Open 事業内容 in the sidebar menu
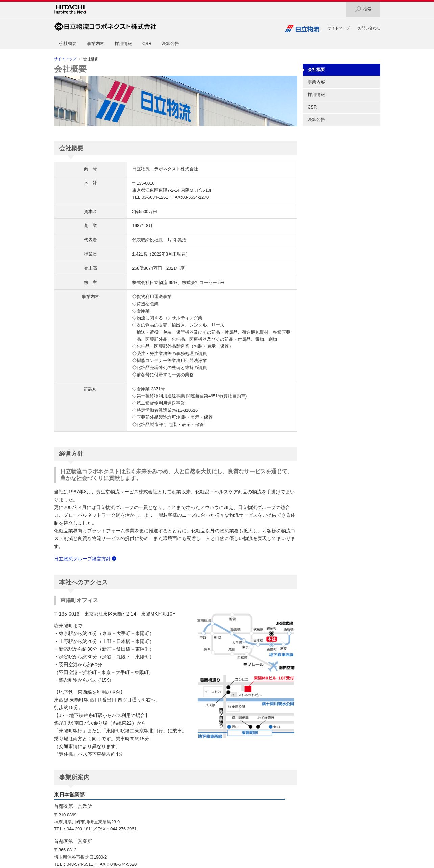434x868 pixels. 341,82
